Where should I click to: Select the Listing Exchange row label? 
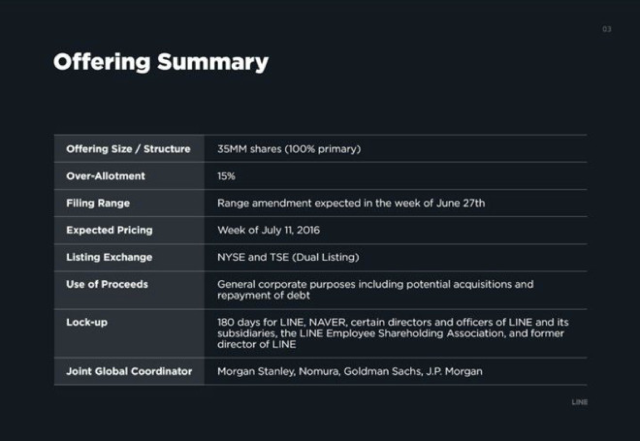pos(110,257)
